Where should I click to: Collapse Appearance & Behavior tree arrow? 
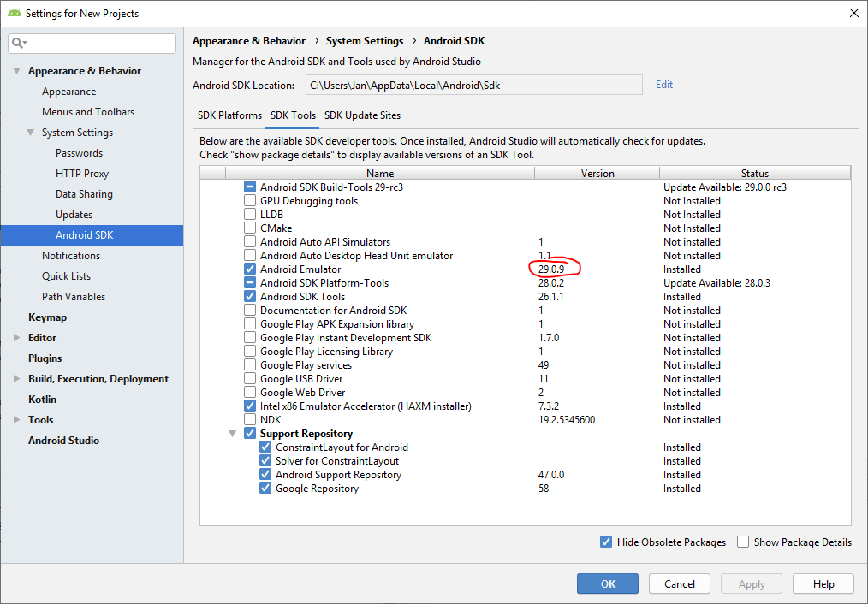point(17,71)
